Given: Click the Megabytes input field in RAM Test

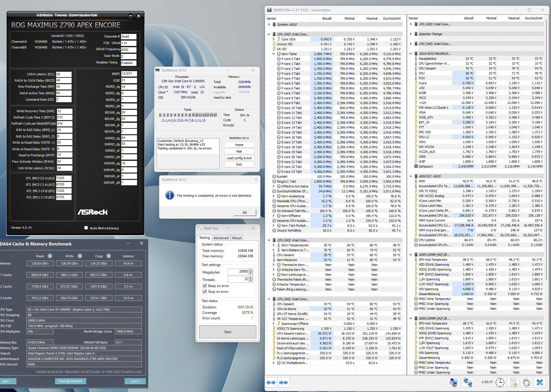Looking at the screenshot, I should pos(238,272).
